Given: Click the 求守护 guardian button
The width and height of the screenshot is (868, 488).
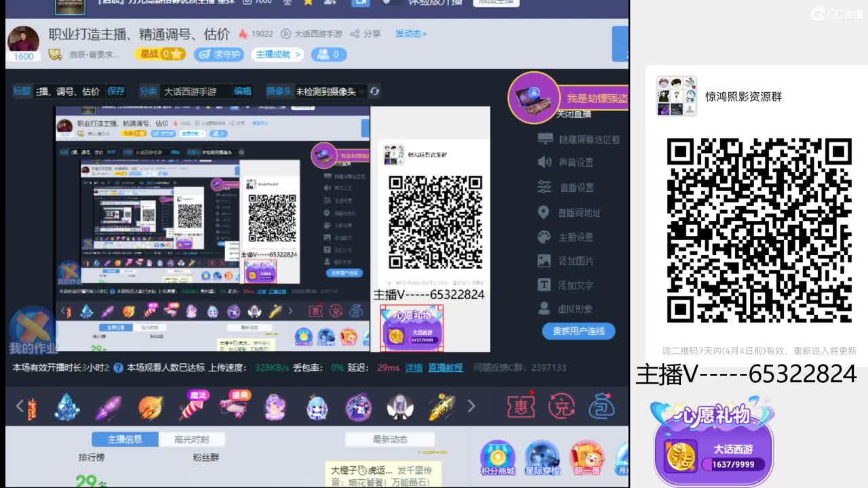Looking at the screenshot, I should (218, 54).
